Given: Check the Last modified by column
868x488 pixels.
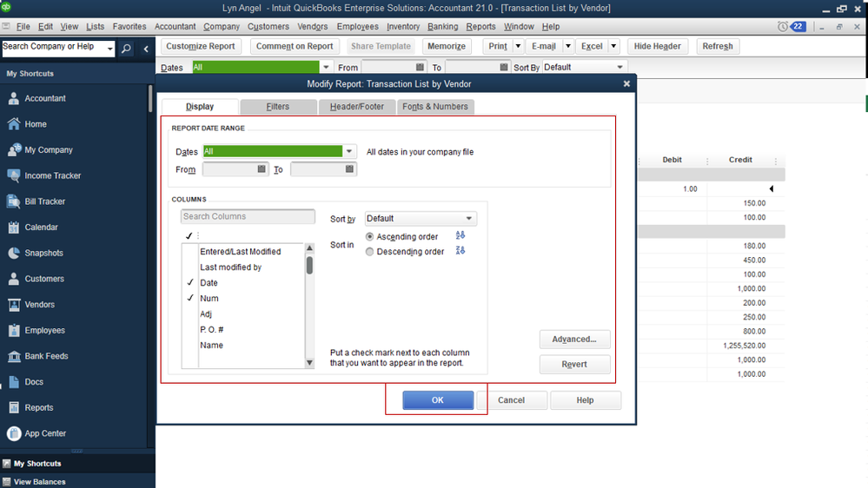Looking at the screenshot, I should [x=190, y=267].
